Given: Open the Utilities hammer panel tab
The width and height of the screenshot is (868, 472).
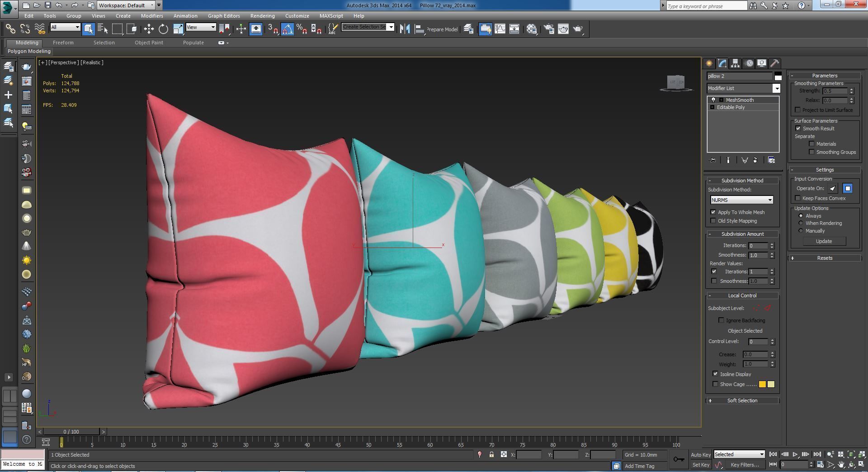Looking at the screenshot, I should [x=774, y=63].
